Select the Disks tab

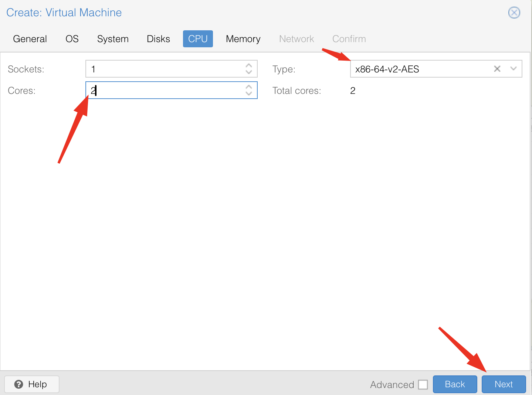[x=158, y=39]
